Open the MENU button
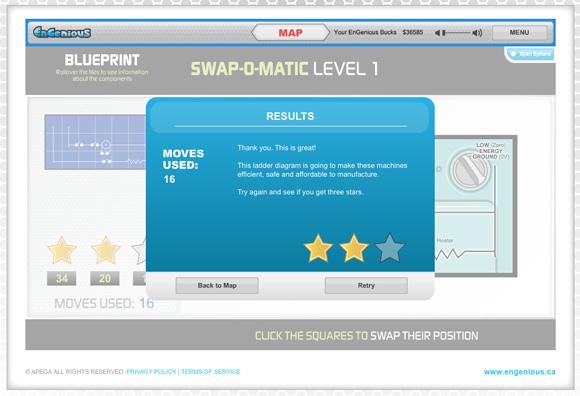This screenshot has width=580, height=396. click(519, 33)
